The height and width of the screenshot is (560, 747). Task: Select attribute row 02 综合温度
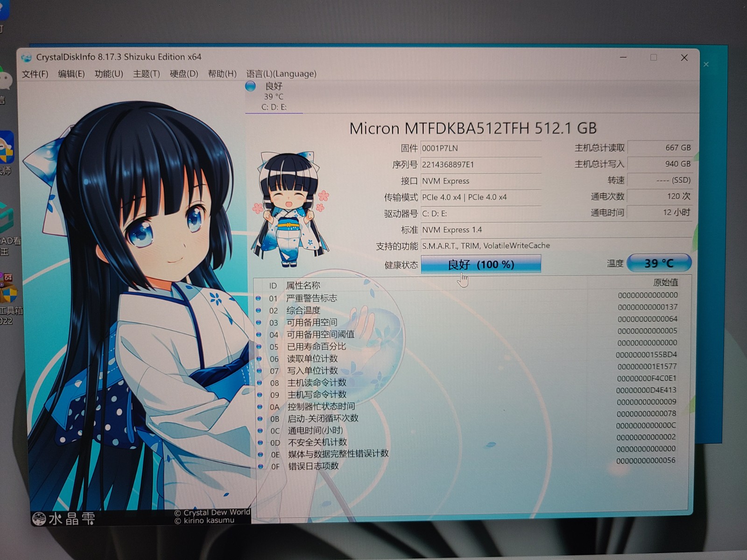(467, 309)
